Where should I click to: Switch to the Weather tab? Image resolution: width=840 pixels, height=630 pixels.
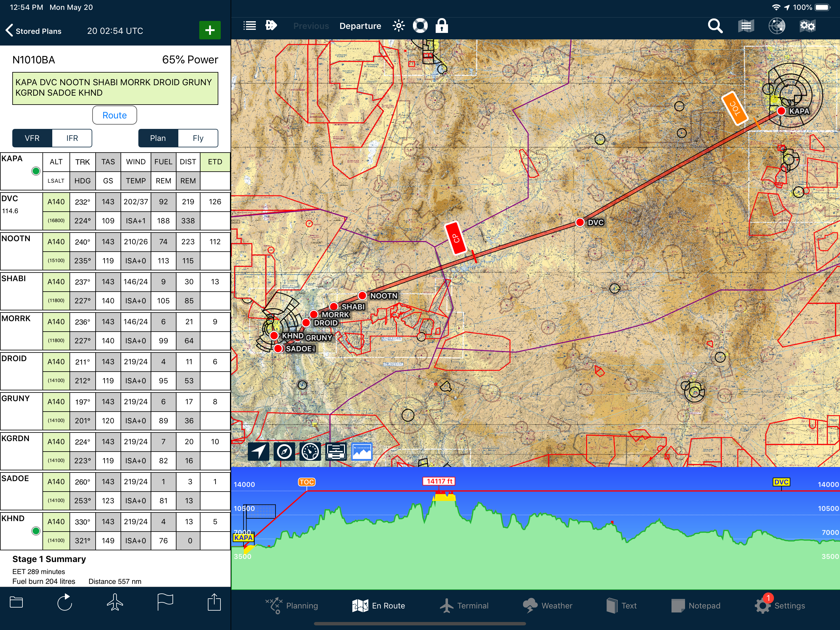(547, 605)
